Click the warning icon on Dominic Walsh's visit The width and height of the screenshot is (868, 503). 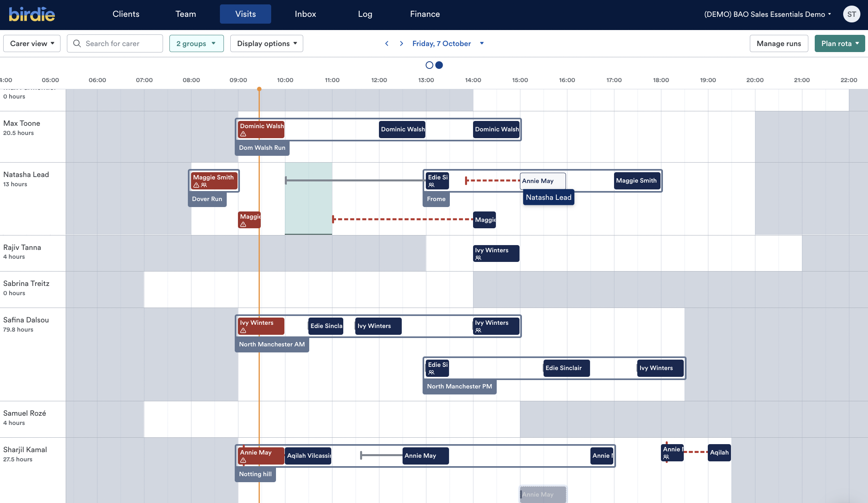[x=244, y=135]
